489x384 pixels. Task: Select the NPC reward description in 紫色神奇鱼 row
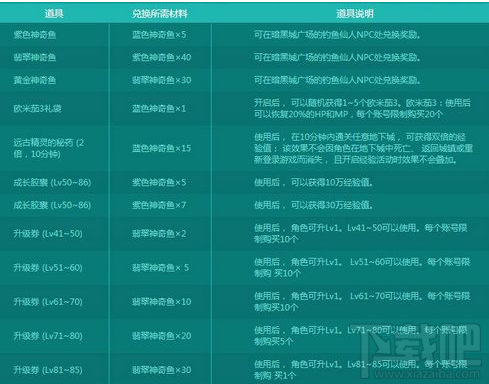click(x=337, y=35)
